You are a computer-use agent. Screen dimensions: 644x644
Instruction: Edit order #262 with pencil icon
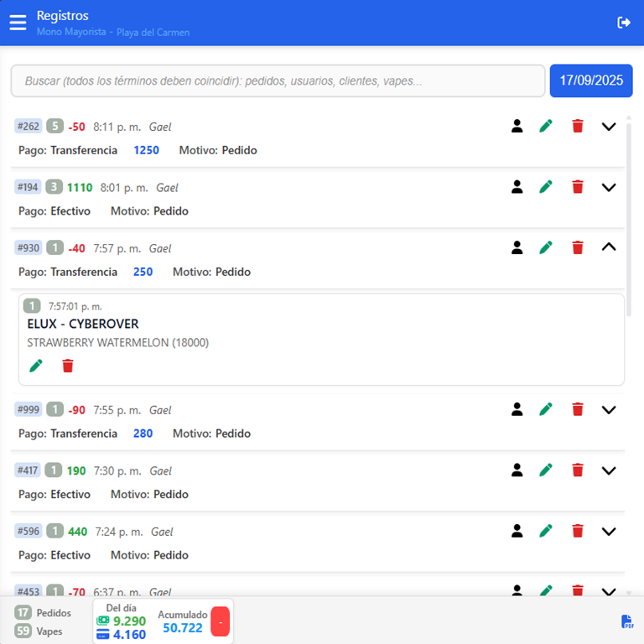(x=546, y=127)
